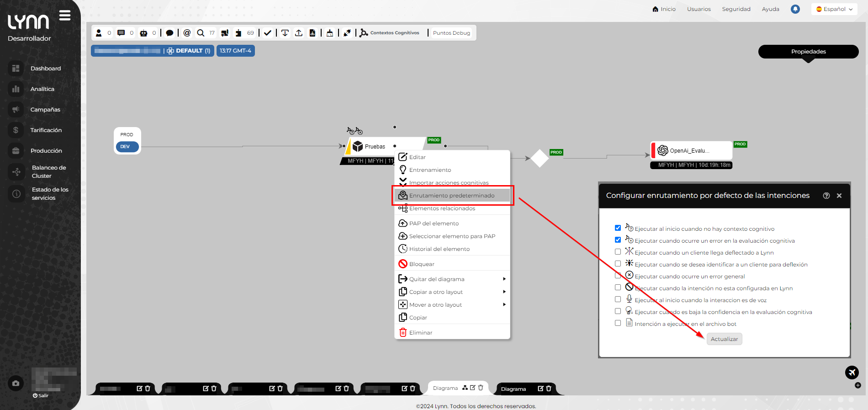
Task: Choose 'Historial del elemento' in context menu
Action: point(439,249)
